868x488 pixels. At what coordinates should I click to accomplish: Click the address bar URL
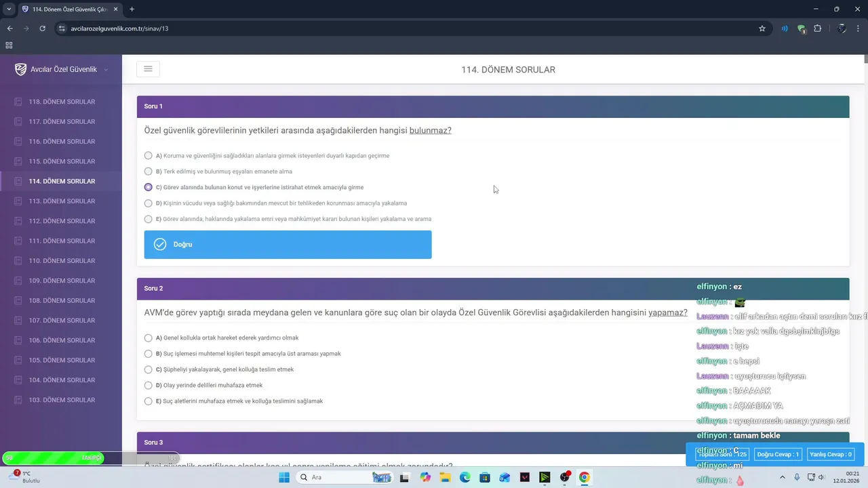click(x=119, y=28)
